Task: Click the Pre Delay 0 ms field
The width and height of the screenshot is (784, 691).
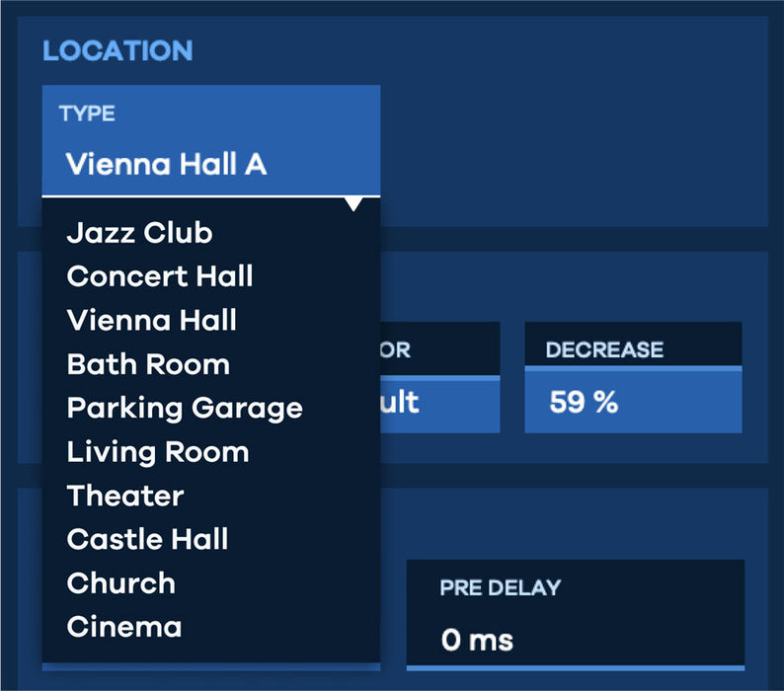Action: tap(575, 640)
